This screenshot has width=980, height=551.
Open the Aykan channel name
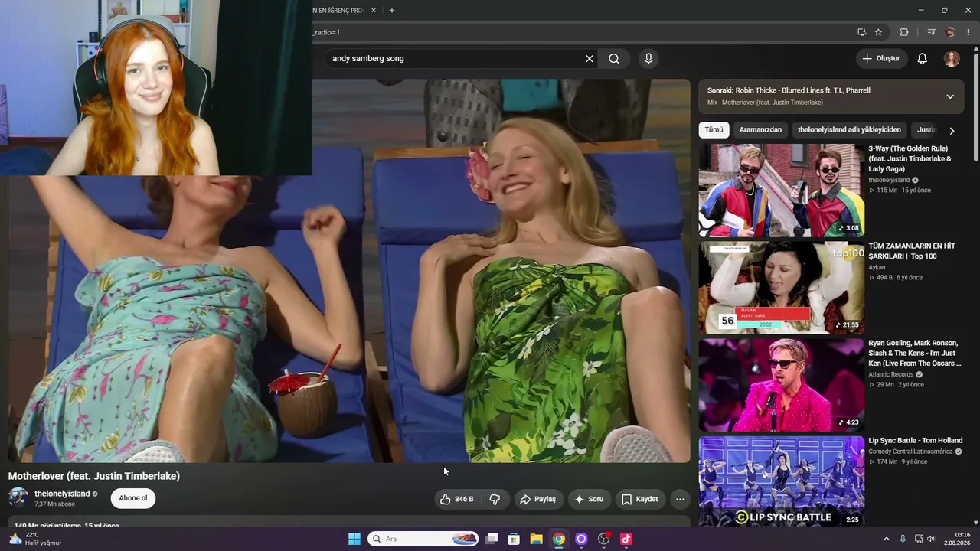pyautogui.click(x=877, y=267)
